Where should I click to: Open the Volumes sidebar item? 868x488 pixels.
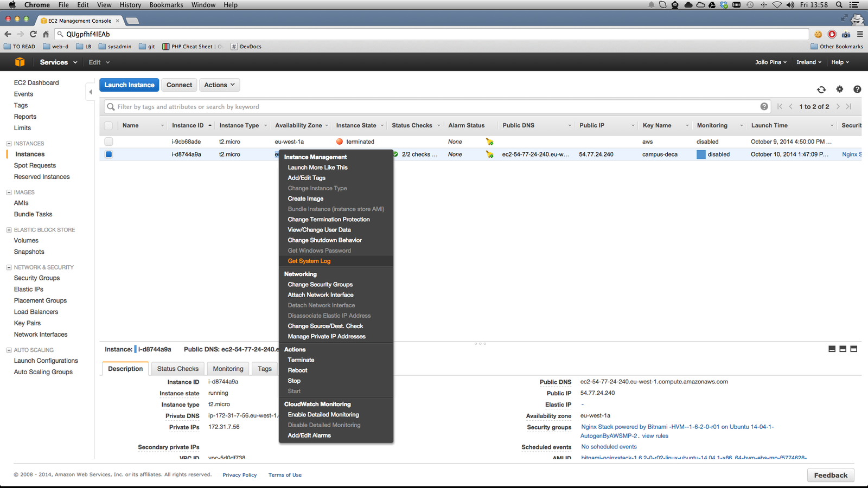(x=26, y=241)
